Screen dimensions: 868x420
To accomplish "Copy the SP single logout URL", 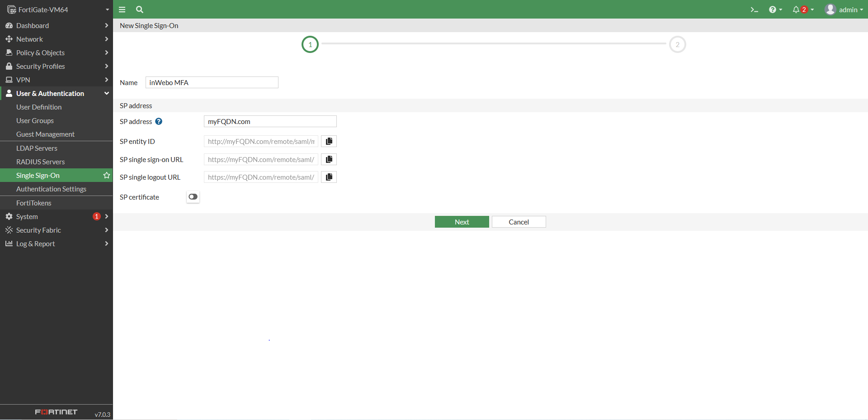I will pyautogui.click(x=329, y=177).
